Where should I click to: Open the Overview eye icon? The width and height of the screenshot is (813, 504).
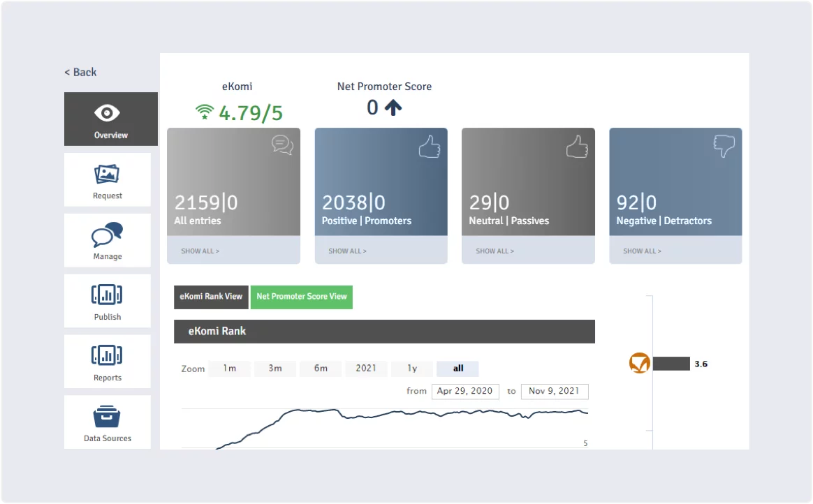tap(108, 113)
